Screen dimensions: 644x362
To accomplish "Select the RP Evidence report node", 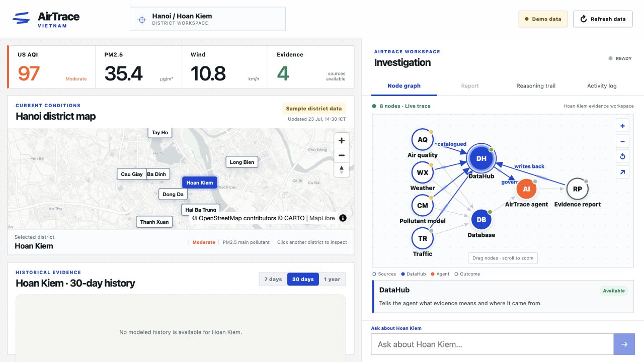I will 577,189.
